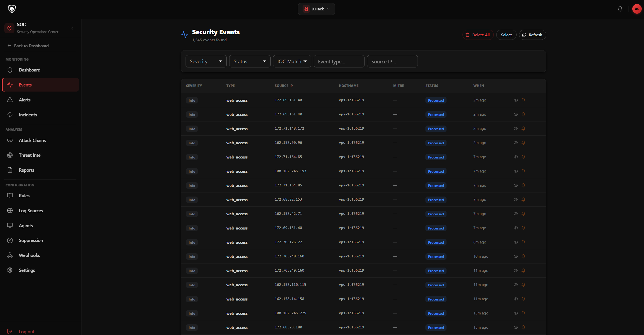Go back to Dashboard link
This screenshot has height=335, width=644.
(28, 46)
